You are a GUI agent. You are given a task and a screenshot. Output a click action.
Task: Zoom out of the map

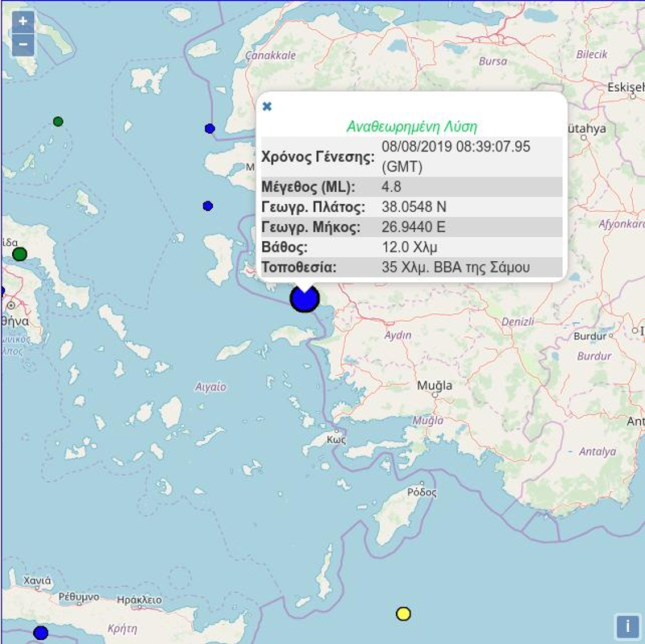(x=23, y=44)
